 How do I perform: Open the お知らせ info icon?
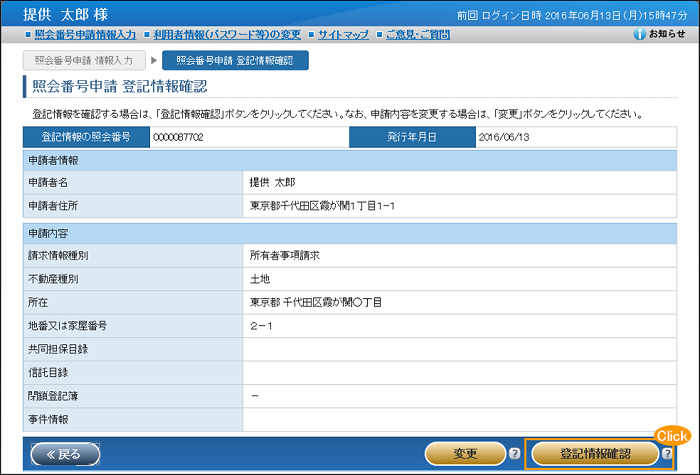point(639,34)
